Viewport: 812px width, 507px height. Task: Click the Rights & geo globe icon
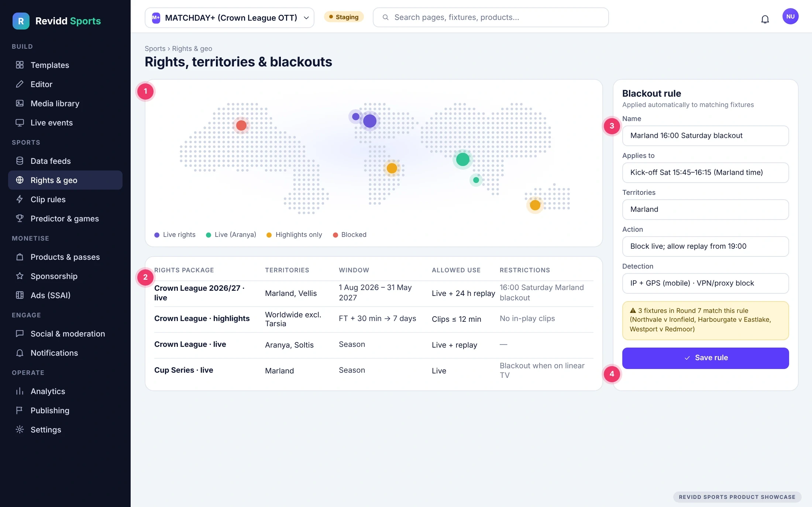point(20,180)
